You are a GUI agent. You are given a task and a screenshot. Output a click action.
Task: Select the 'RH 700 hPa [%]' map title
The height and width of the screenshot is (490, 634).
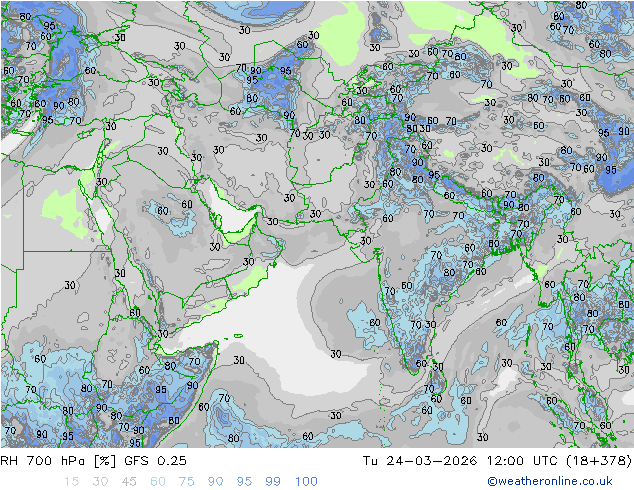[58, 461]
